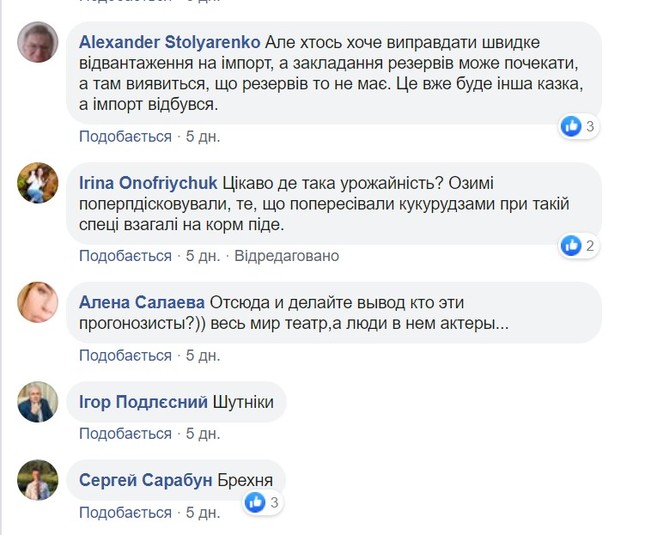Like Stolyarenko's comment with Подобається
Screen dimensions: 645x535
coord(125,136)
